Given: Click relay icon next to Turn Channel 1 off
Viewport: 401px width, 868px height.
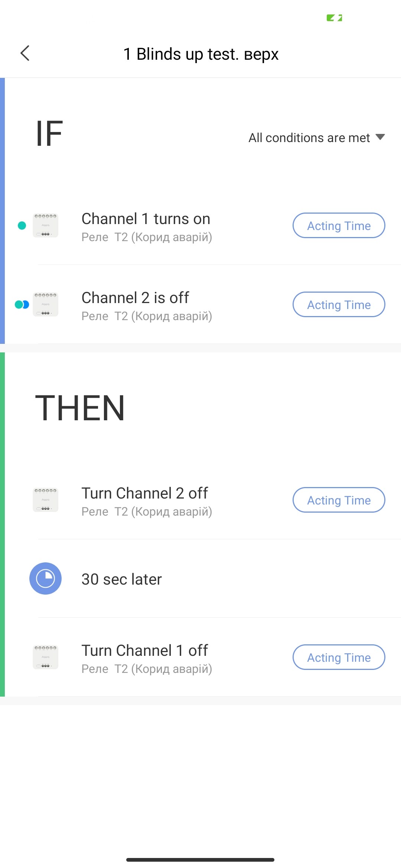Looking at the screenshot, I should coord(45,657).
